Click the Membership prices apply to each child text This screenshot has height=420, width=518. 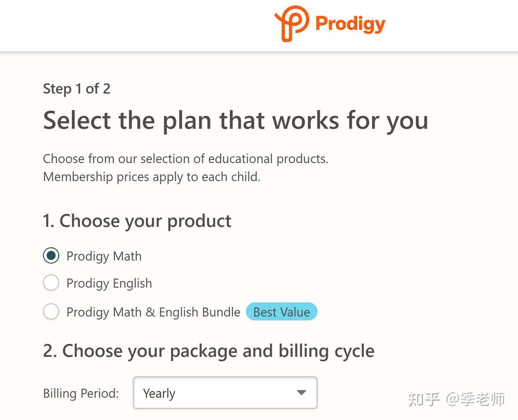pos(152,177)
